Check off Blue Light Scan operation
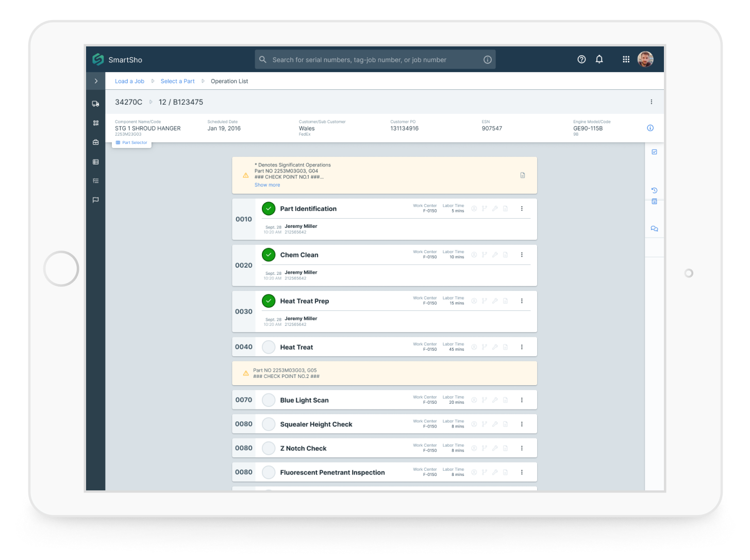The width and height of the screenshot is (750, 560). pos(269,400)
